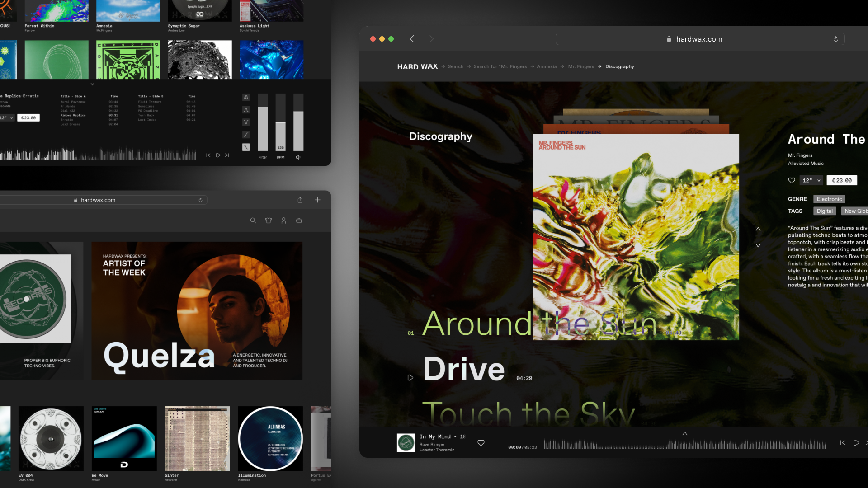Seek in the bottom player waveform
Image resolution: width=868 pixels, height=488 pixels.
point(684,445)
